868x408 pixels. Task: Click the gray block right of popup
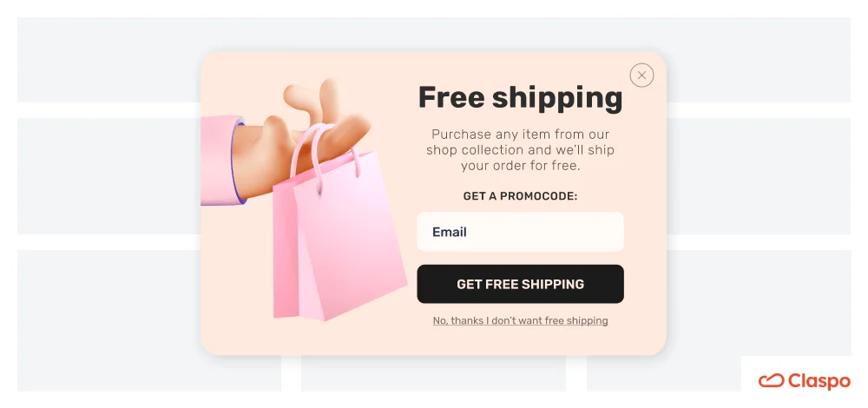click(759, 176)
